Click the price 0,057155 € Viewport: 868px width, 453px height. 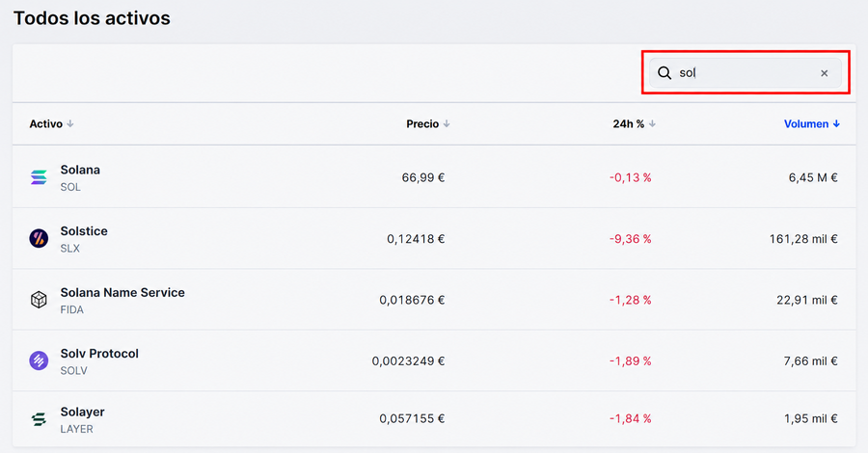pyautogui.click(x=412, y=418)
